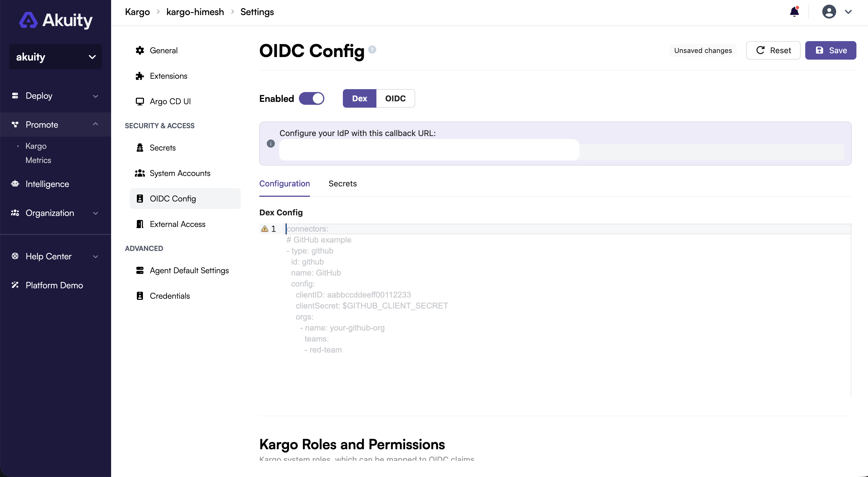Select the Dex mode option

point(359,98)
